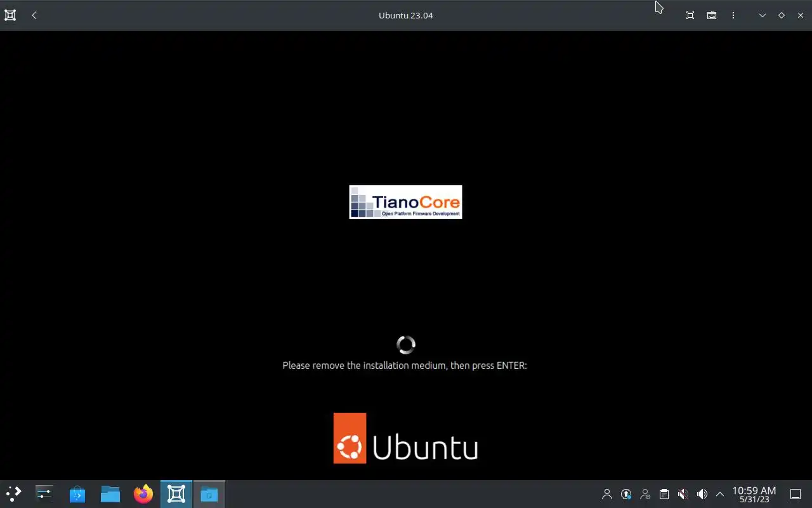The height and width of the screenshot is (508, 812).
Task: Click the Boxes app icon in the titlebar
Action: pos(10,15)
